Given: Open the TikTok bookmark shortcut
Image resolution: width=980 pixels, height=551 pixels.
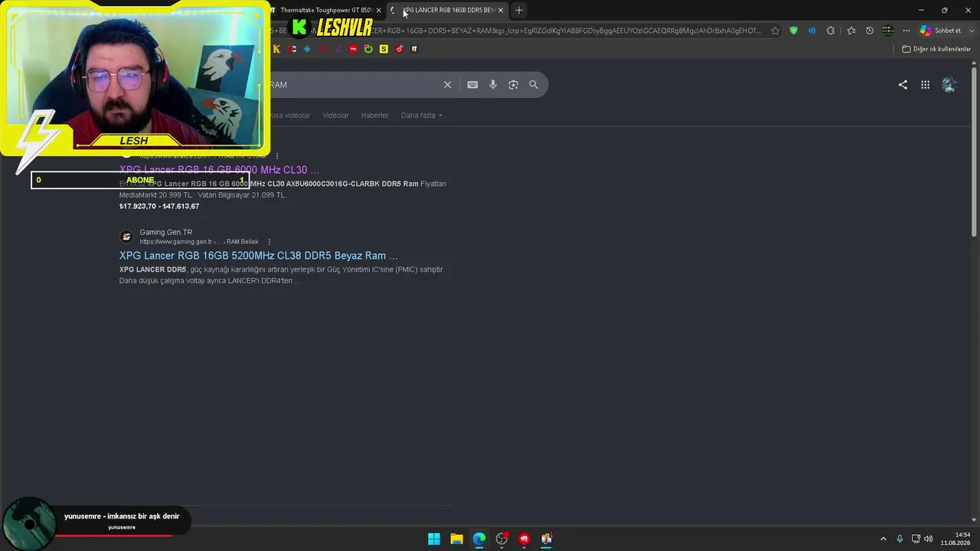Looking at the screenshot, I should [x=399, y=49].
